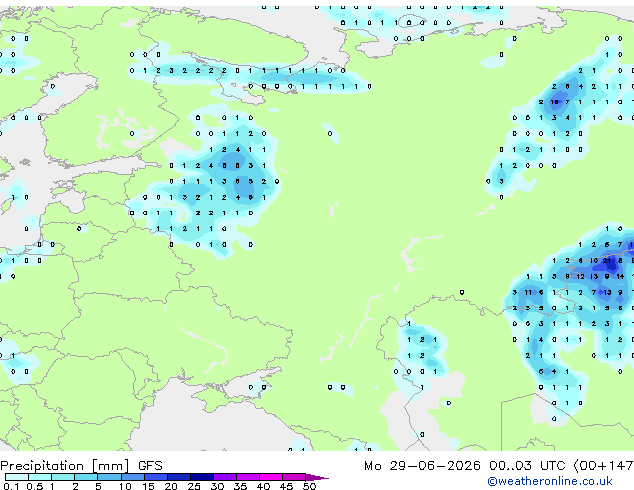
Task: Click the legend label '40'
Action: pos(263,486)
